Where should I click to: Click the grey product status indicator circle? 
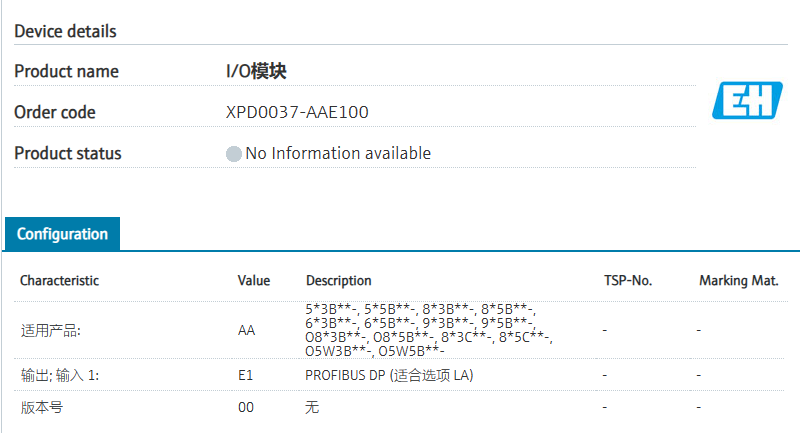click(x=234, y=154)
